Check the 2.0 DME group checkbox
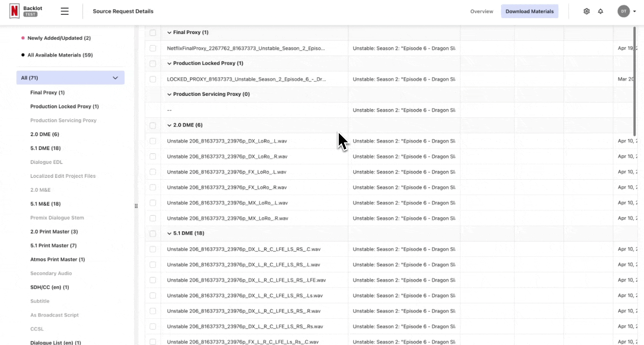 [x=153, y=126]
